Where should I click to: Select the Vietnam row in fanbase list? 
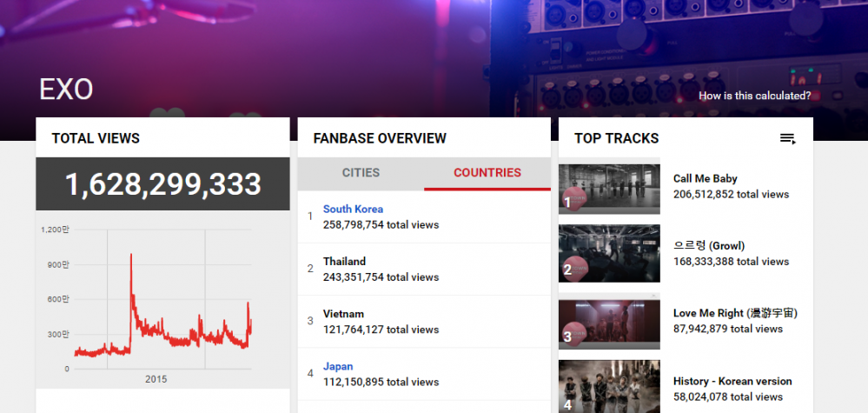[x=424, y=322]
